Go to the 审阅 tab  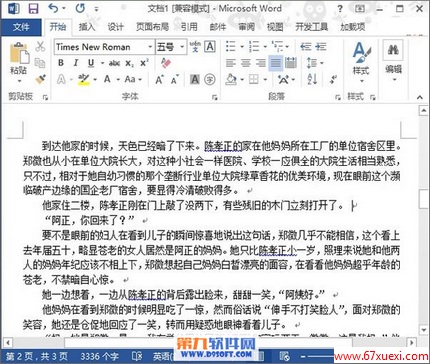point(246,27)
